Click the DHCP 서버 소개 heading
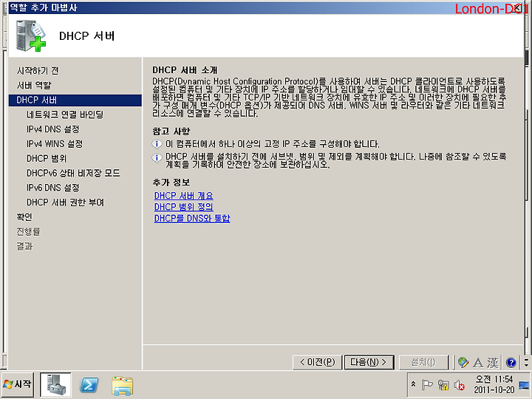This screenshot has width=532, height=399. tap(185, 70)
